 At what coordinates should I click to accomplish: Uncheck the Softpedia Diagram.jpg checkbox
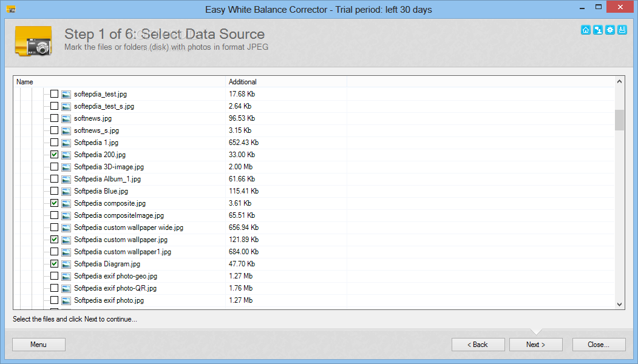(x=54, y=263)
